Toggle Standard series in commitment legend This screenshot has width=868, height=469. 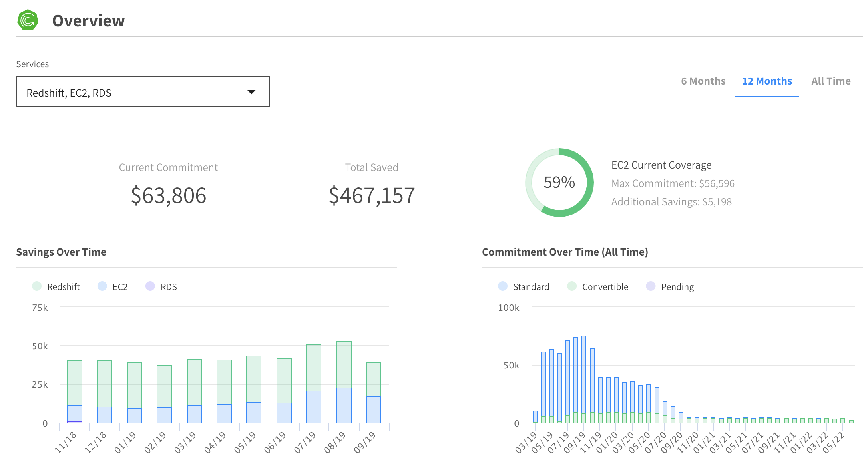pos(531,287)
